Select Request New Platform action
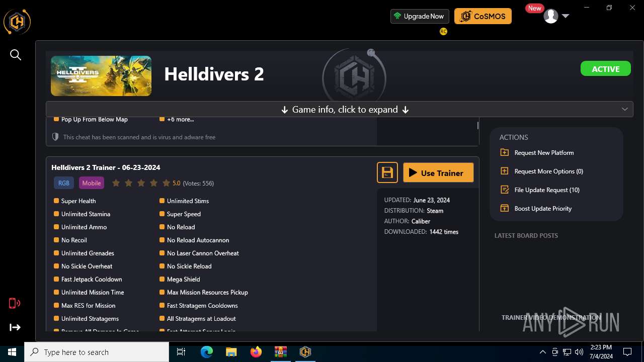The image size is (644, 362). point(544,152)
